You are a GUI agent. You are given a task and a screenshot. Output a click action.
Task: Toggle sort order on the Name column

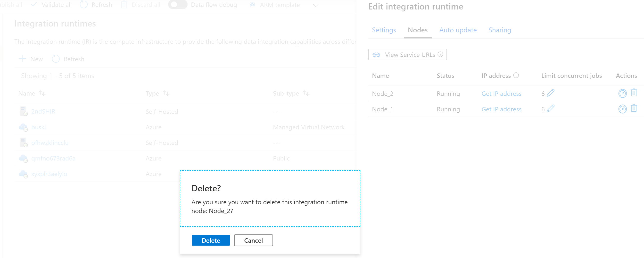tap(42, 93)
